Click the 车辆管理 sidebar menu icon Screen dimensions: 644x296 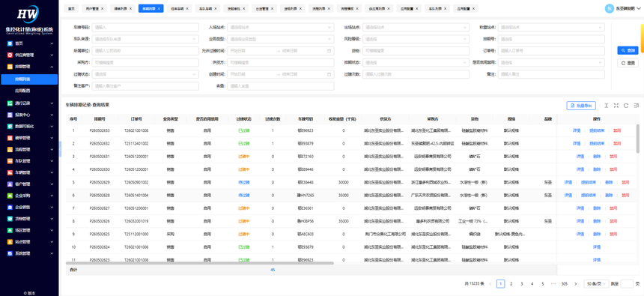tap(10, 172)
